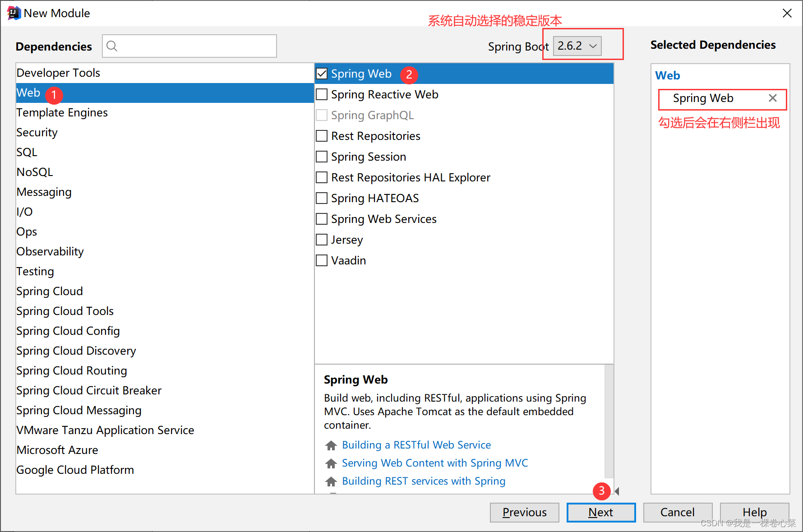Select the SQL category
The height and width of the screenshot is (532, 803).
pos(165,153)
